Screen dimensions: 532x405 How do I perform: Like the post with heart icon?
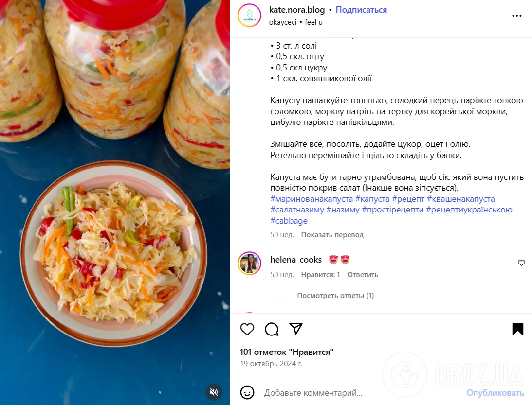[x=247, y=329]
